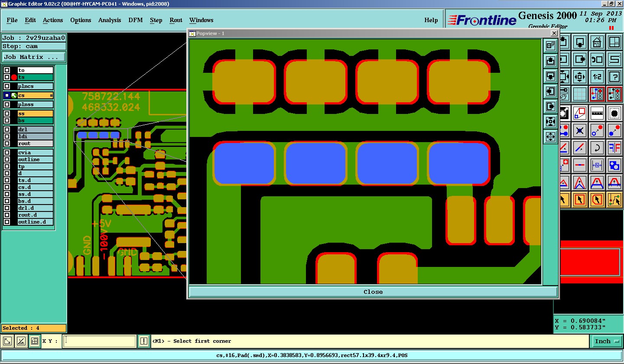Click the green arrow icon on cs layer
This screenshot has height=364, width=624.
point(14,95)
